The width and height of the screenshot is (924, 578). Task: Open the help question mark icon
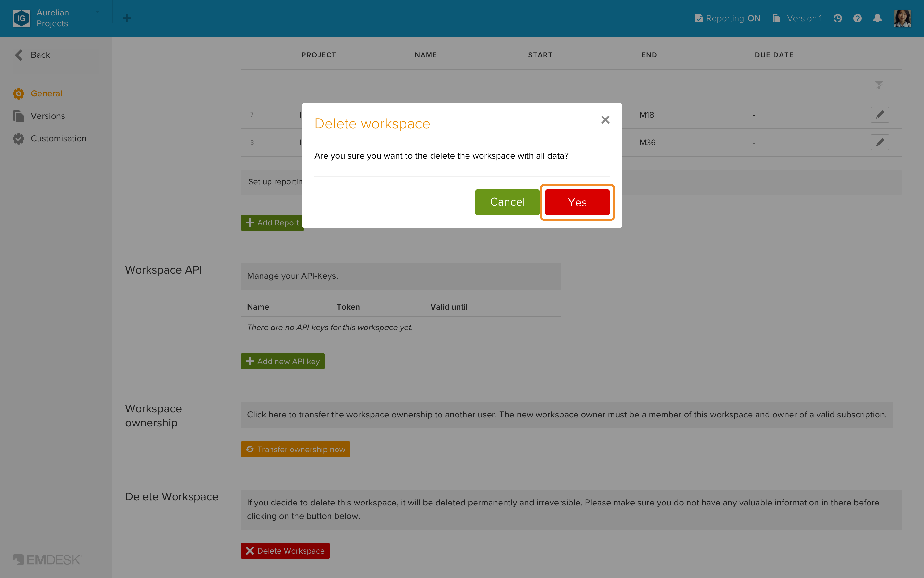858,18
